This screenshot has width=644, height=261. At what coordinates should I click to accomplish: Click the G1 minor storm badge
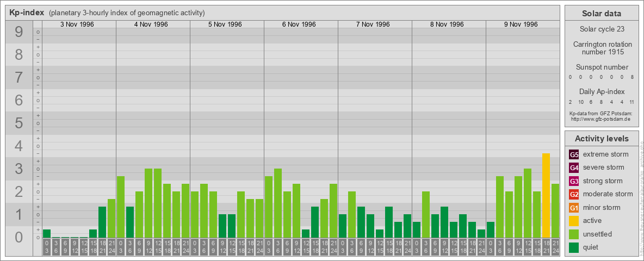coord(574,207)
